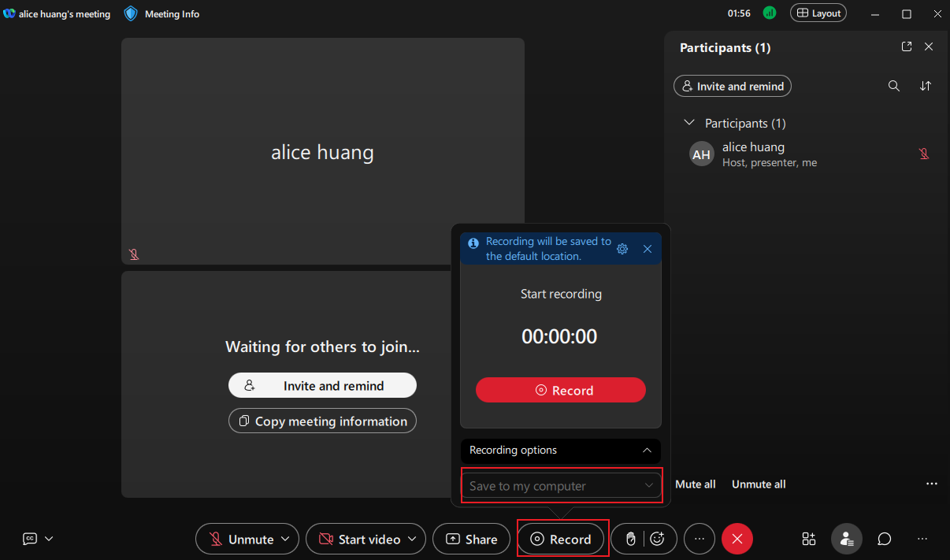Open the Unmute audio options dropdown
The width and height of the screenshot is (950, 560).
coord(284,539)
